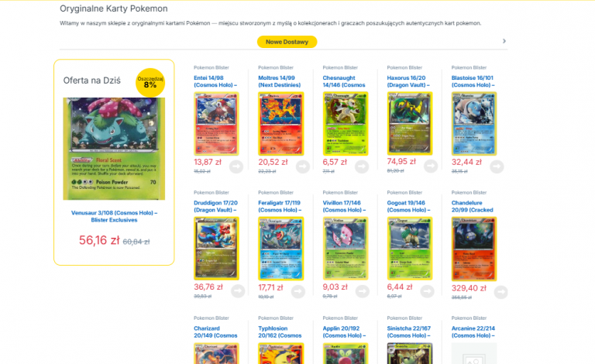Open the Typhlosion 20/162 product title
This screenshot has height=364, width=595.
coord(280,332)
